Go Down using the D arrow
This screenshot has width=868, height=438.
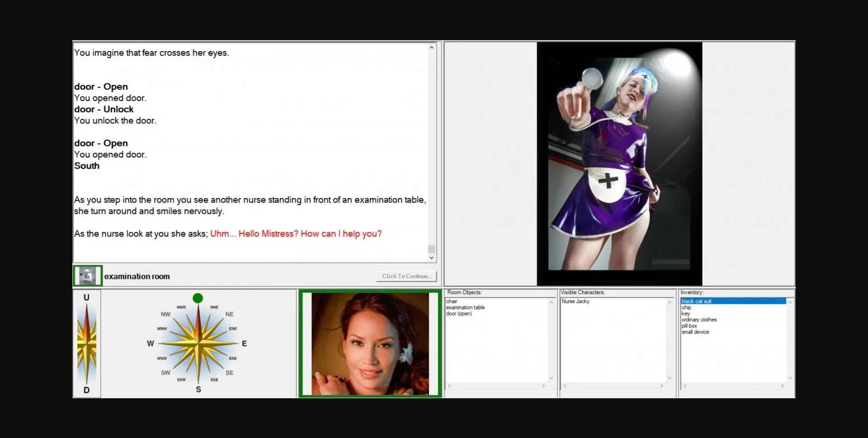tap(86, 390)
